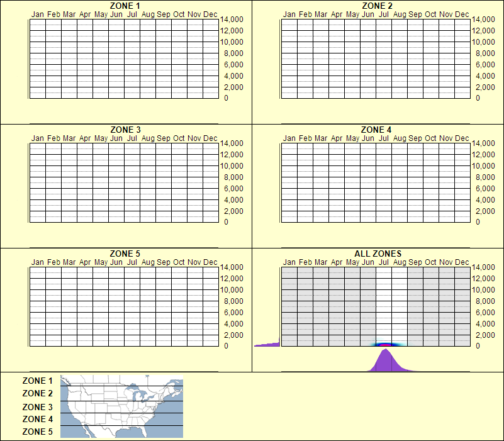
Task: Select the ZONE 1 label beside the map
Action: tap(37, 381)
